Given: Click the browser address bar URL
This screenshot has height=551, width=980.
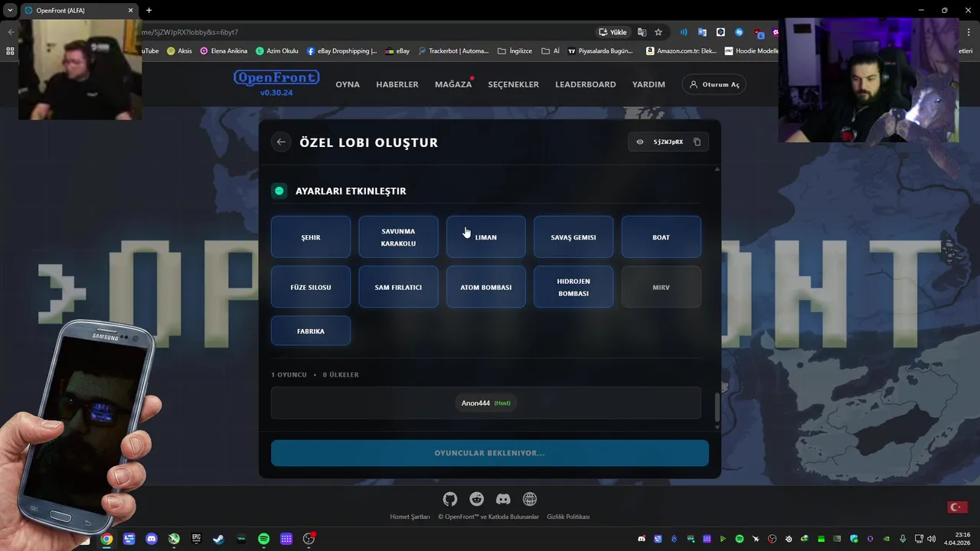Looking at the screenshot, I should pyautogui.click(x=190, y=32).
